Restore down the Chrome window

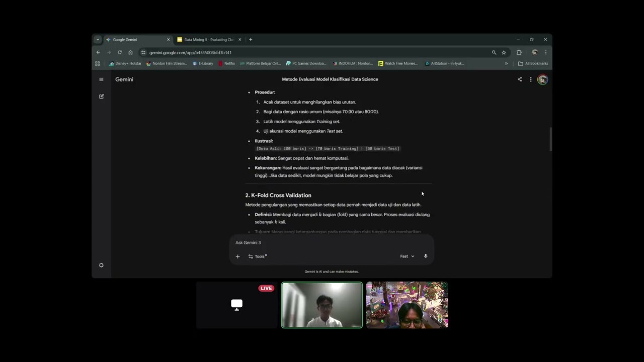click(531, 40)
